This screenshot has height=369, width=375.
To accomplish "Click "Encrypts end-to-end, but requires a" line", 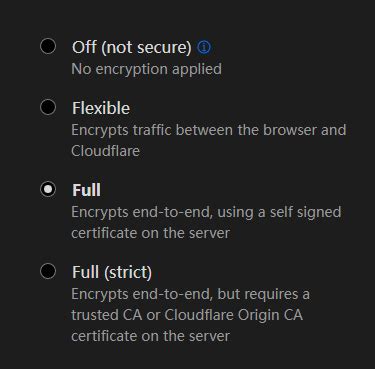I will point(190,294).
